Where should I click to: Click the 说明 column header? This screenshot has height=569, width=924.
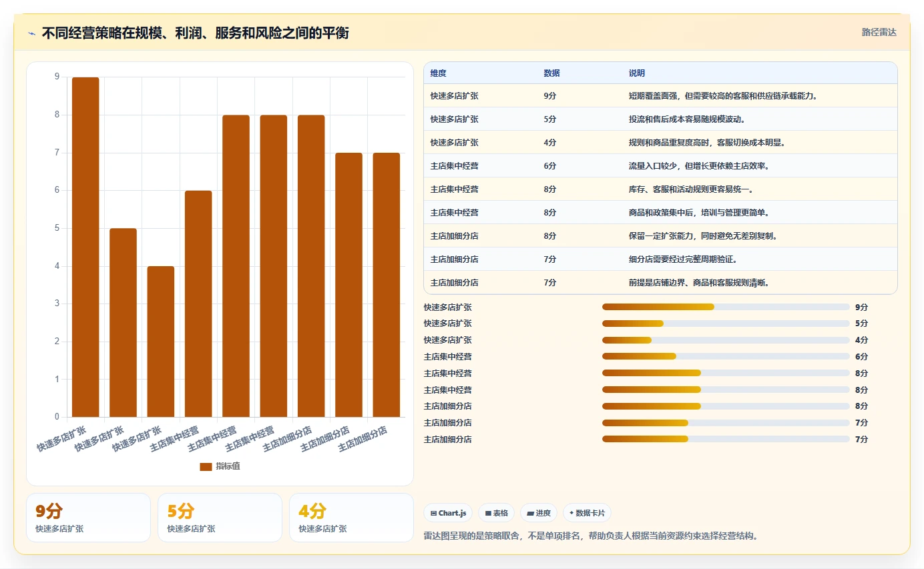(637, 73)
